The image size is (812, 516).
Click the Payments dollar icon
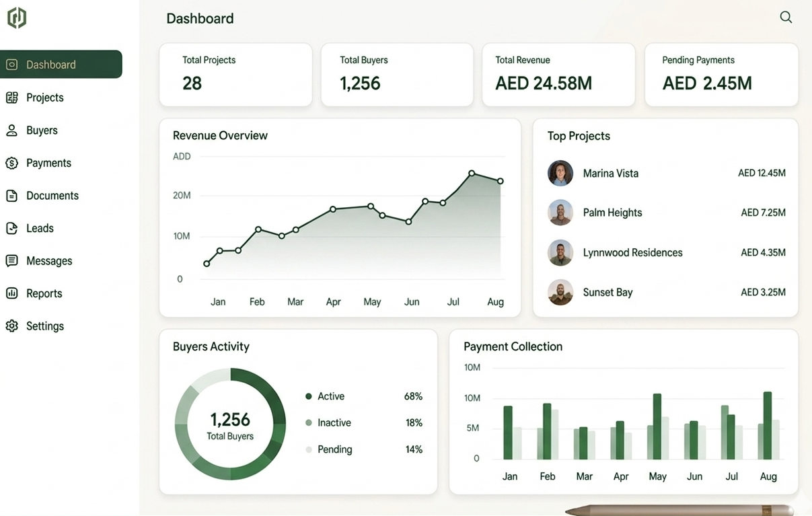[x=11, y=163]
